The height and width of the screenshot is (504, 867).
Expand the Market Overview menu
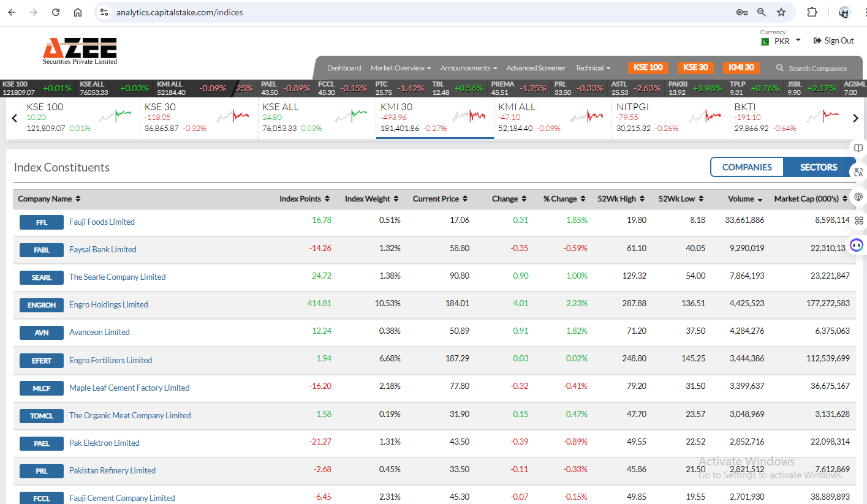click(401, 68)
